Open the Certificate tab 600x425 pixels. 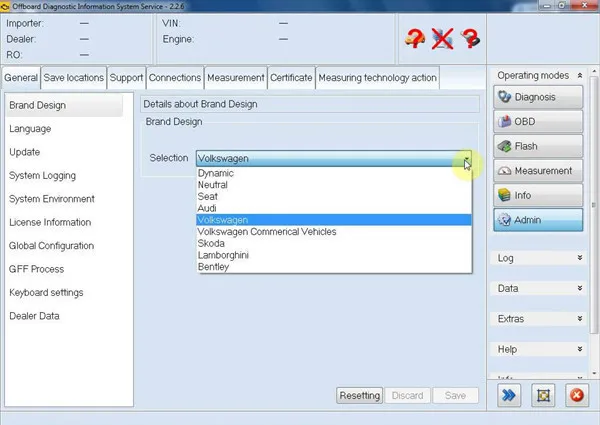pos(291,78)
